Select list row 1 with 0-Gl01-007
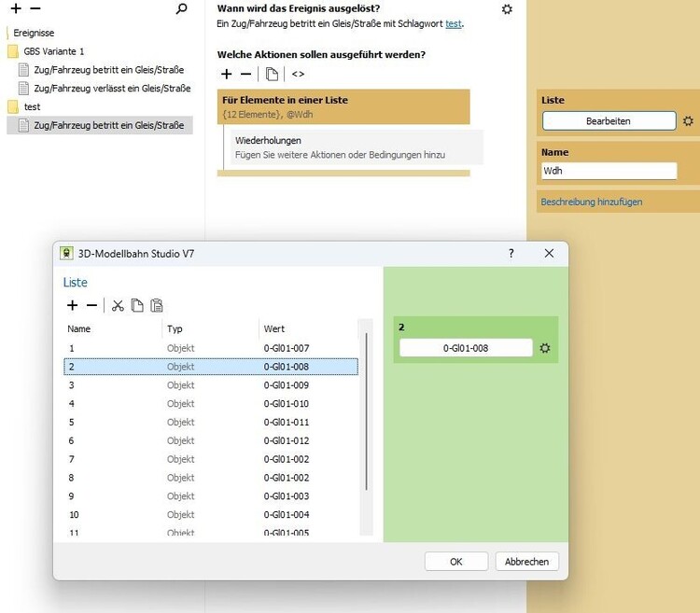The height and width of the screenshot is (613, 700). 211,348
